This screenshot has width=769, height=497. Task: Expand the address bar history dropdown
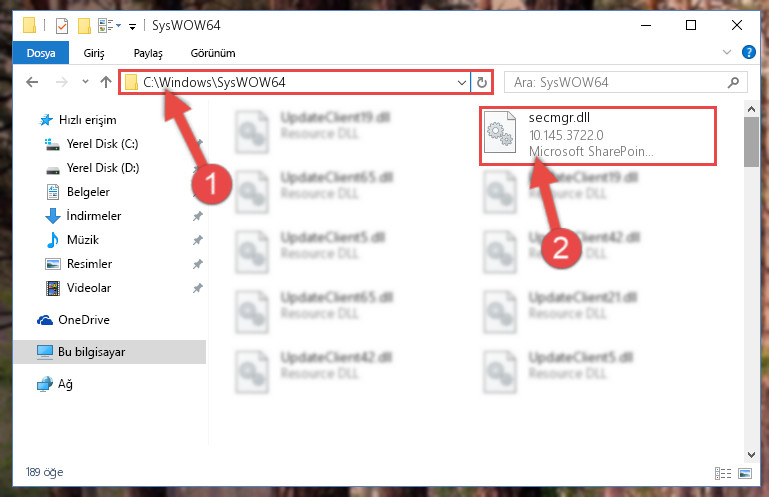461,82
